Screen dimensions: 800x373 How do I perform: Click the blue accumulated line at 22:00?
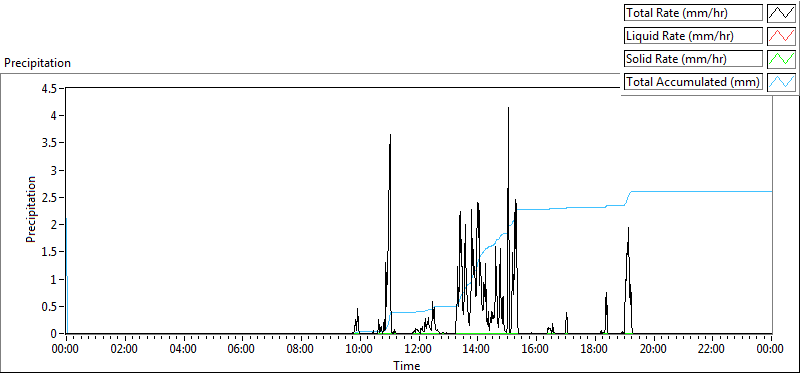pyautogui.click(x=712, y=191)
